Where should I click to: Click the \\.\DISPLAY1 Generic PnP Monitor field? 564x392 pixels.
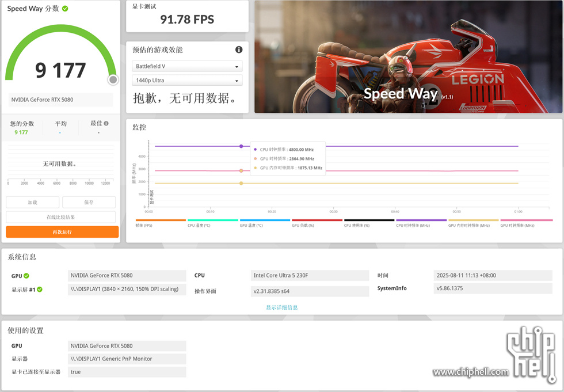[x=127, y=359]
